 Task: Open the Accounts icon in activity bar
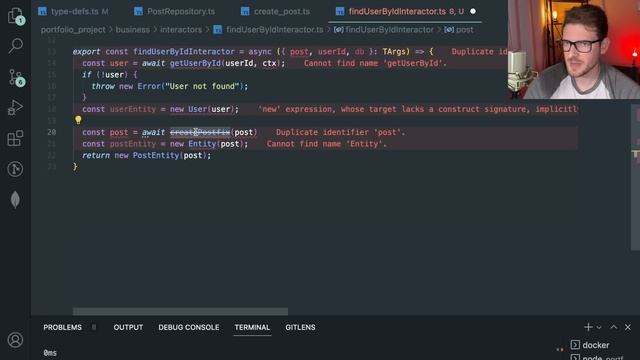[x=15, y=340]
